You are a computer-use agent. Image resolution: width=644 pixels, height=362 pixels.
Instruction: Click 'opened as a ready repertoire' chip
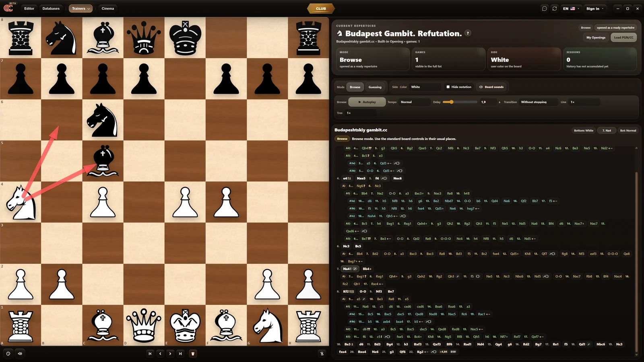tap(615, 28)
